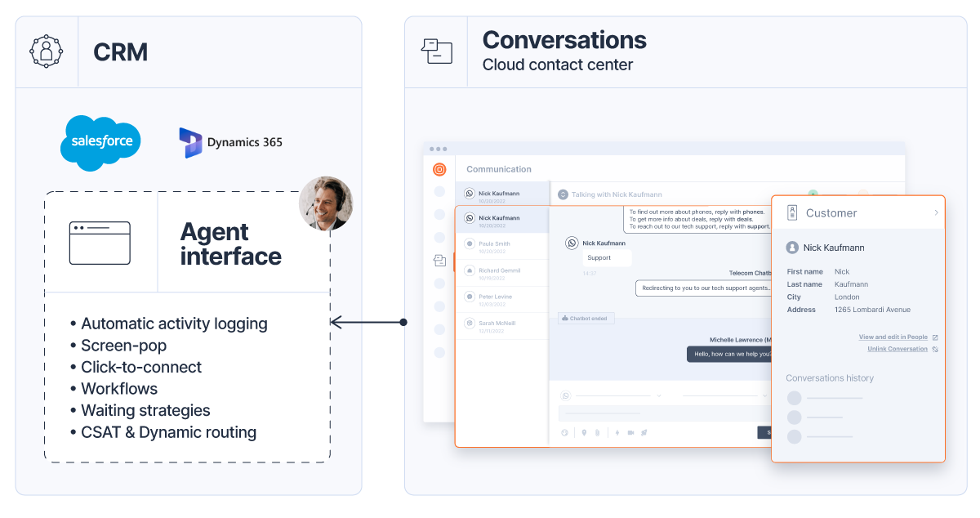Open the Conversations icon in left sidebar
980x518 pixels.
(x=439, y=261)
